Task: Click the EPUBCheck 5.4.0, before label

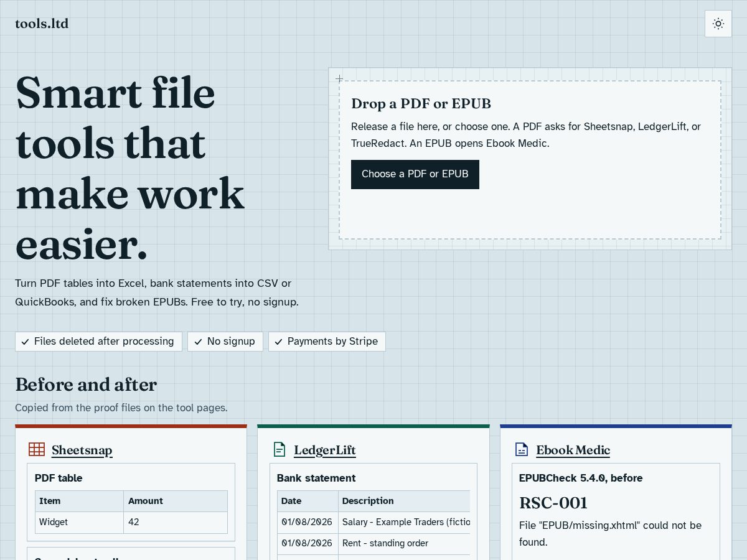Action: 581,478
